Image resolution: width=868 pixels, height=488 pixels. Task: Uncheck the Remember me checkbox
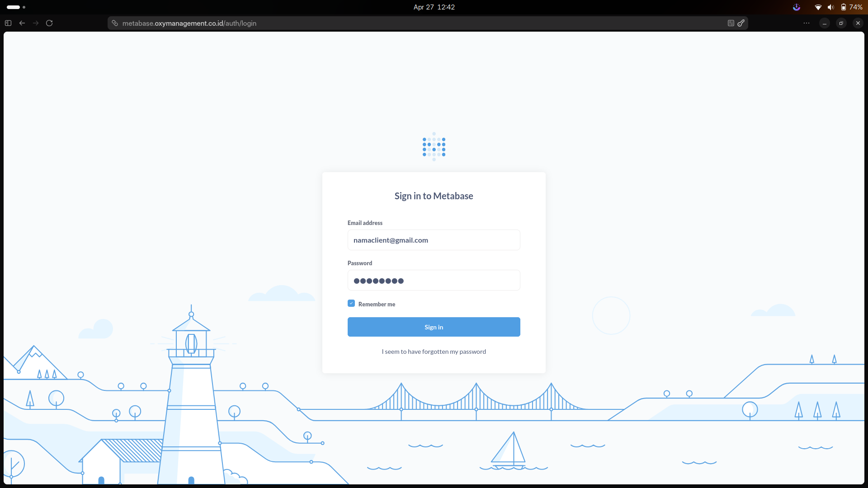click(351, 304)
